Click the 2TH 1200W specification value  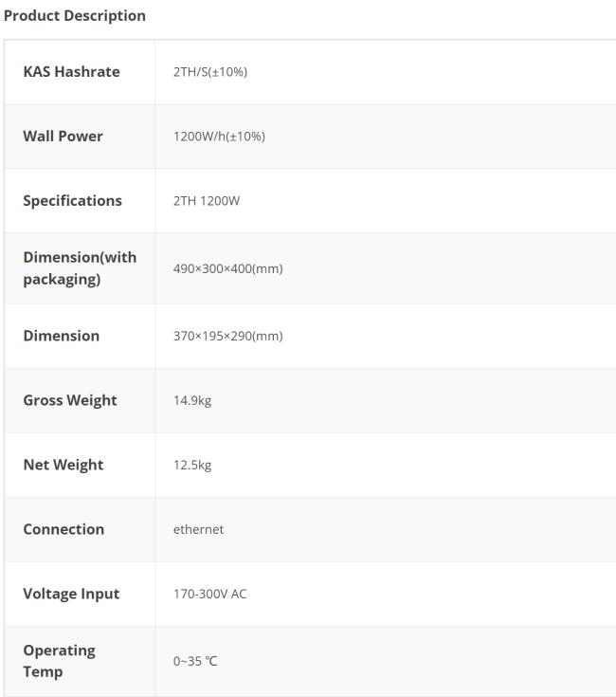pyautogui.click(x=207, y=201)
